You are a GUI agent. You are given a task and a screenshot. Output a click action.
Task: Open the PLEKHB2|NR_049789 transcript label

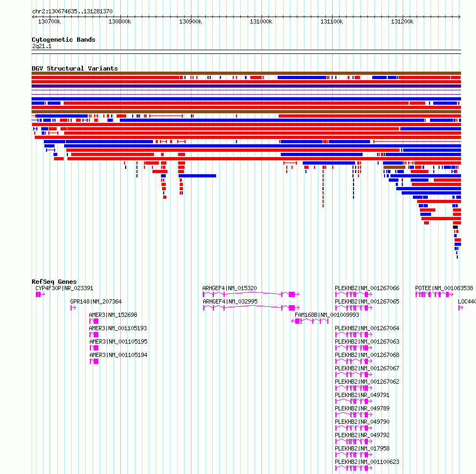tap(362, 408)
